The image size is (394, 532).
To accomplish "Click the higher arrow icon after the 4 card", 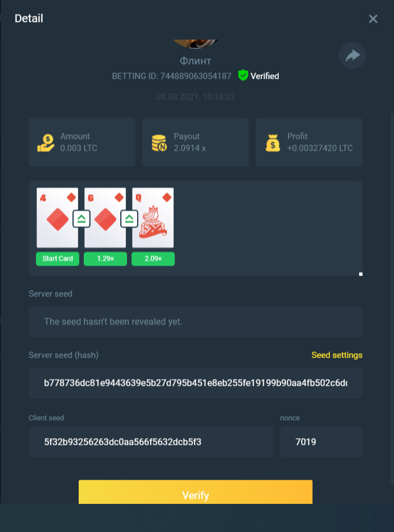I will pos(81,219).
